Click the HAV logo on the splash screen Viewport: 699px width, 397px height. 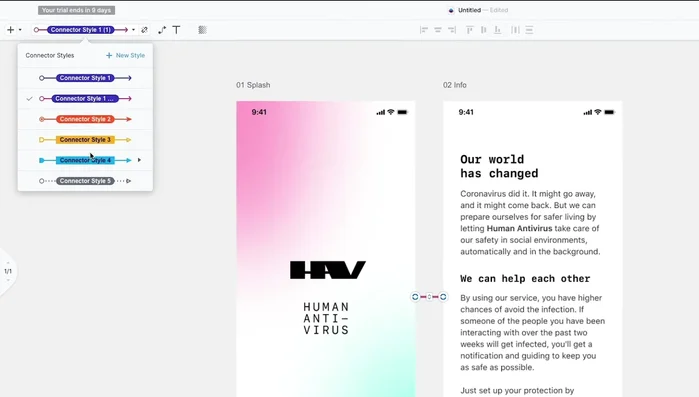pyautogui.click(x=328, y=270)
